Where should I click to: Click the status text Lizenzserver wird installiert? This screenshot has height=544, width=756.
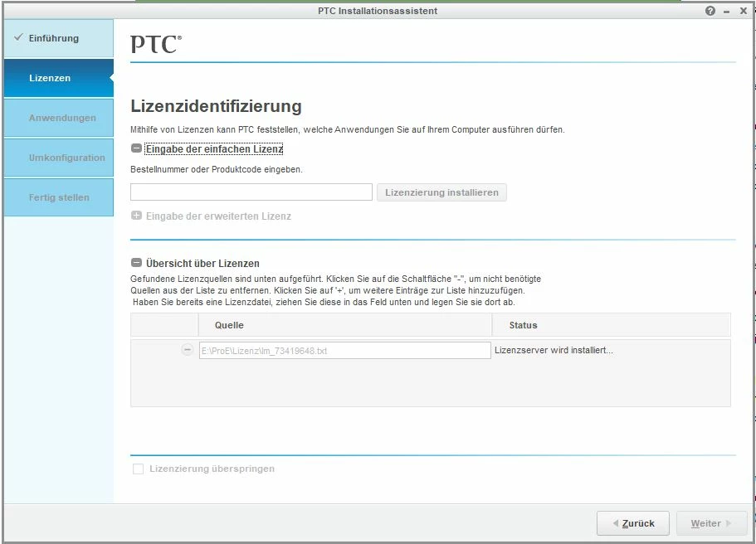pos(554,350)
